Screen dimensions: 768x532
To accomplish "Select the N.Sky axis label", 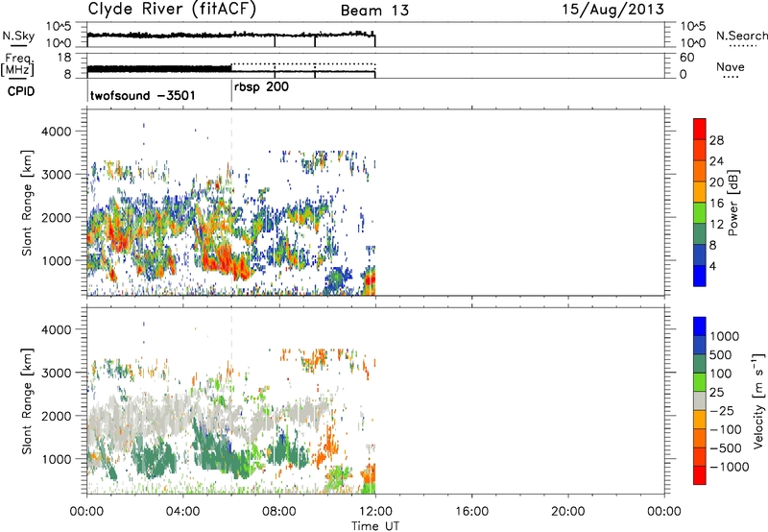I will [x=18, y=36].
